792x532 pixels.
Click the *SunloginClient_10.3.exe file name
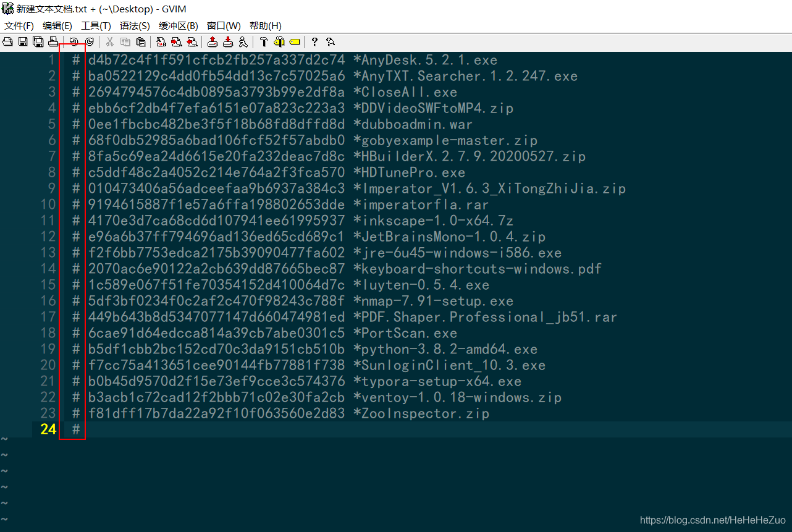pos(449,365)
